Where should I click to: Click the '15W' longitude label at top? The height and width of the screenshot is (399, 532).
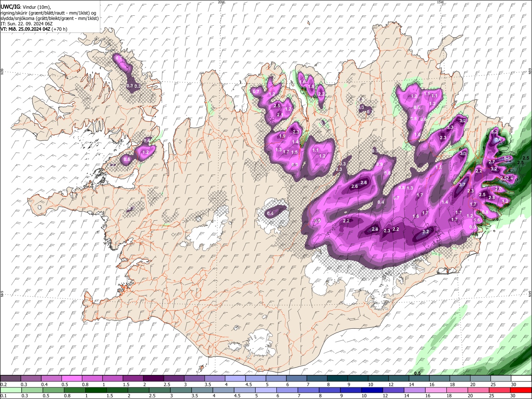[x=440, y=2]
